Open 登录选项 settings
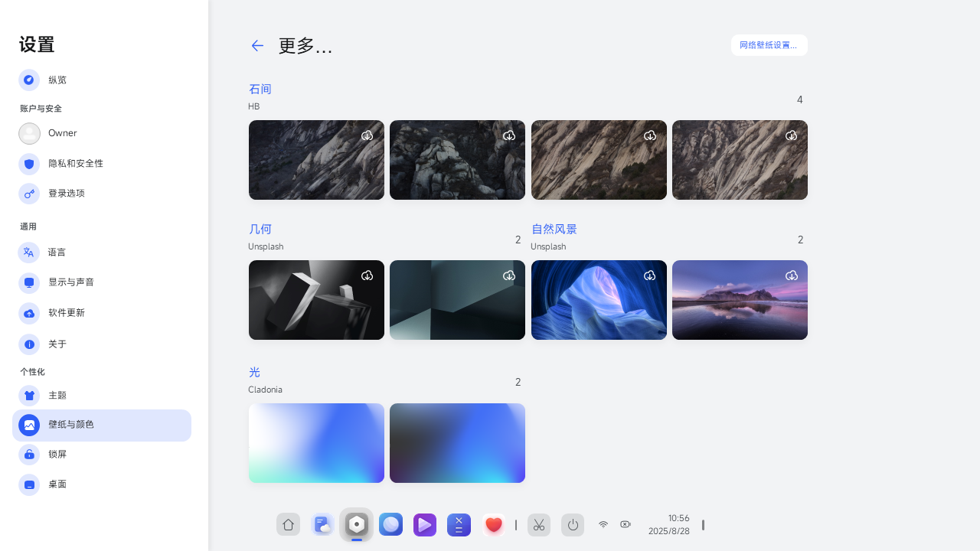Image resolution: width=980 pixels, height=551 pixels. (x=102, y=194)
